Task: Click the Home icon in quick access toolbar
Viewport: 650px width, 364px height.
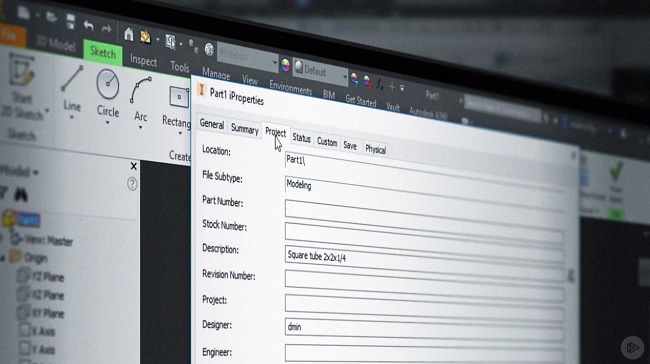Action: tap(129, 34)
